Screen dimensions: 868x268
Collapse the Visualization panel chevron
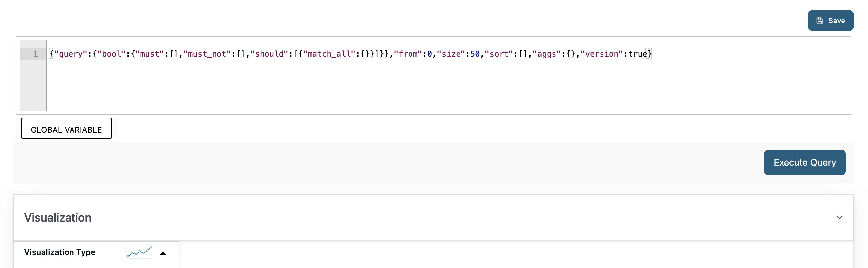839,217
